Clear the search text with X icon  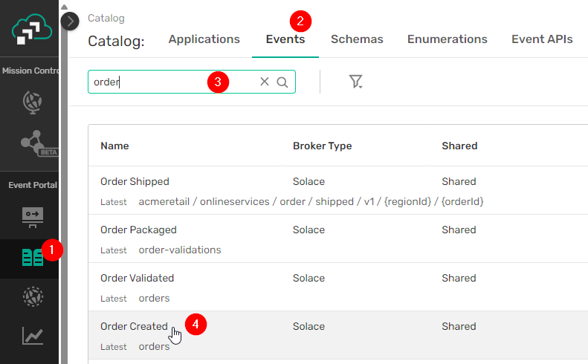tap(265, 82)
